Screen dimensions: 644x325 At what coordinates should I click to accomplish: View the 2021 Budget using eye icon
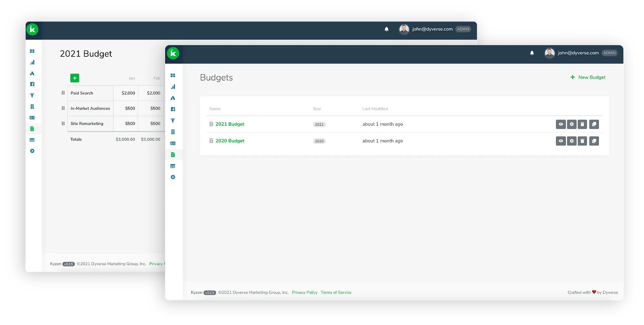561,124
